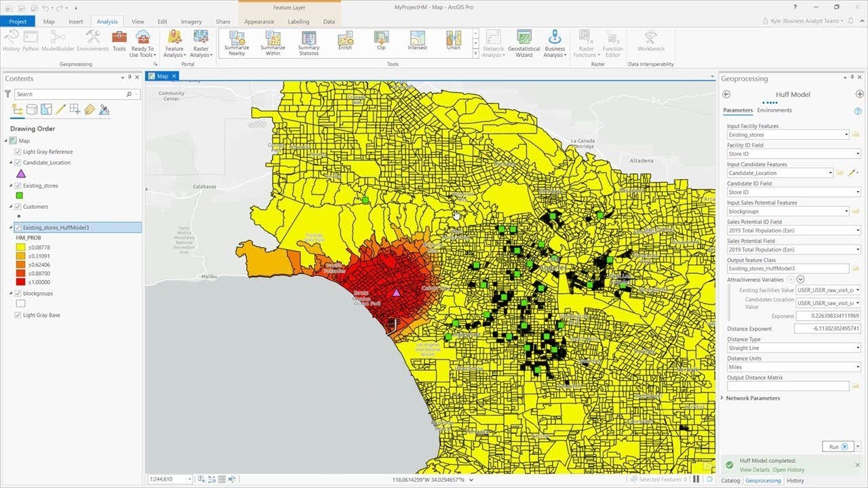
Task: Open the Geostatistical Wizard
Action: (x=524, y=43)
